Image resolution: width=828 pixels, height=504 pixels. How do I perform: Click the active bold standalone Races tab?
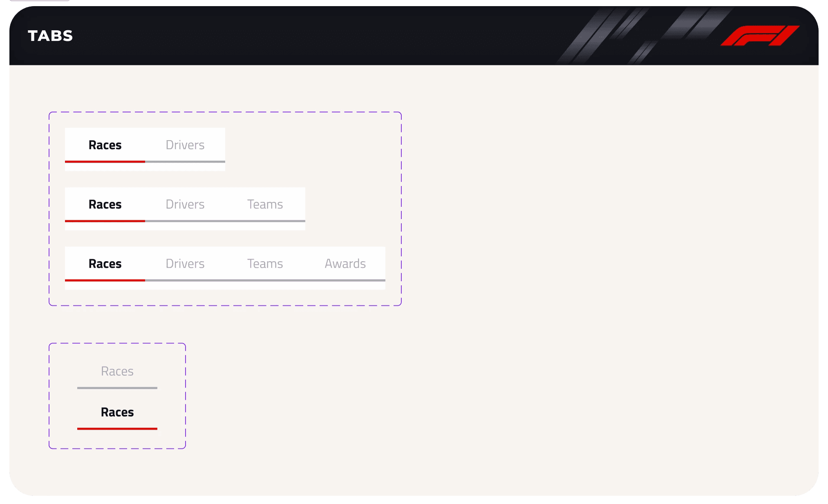point(117,412)
